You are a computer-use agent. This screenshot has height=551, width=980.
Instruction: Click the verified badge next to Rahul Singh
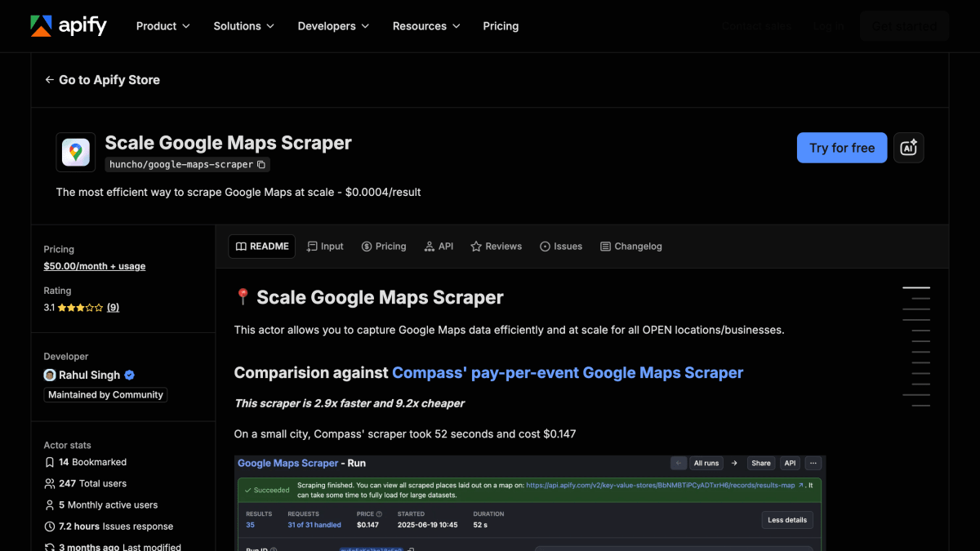point(130,375)
